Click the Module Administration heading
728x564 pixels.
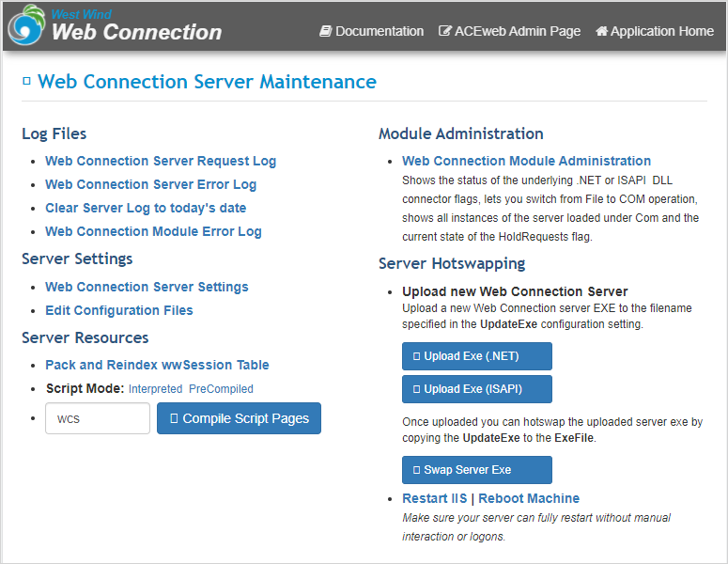[x=461, y=133]
